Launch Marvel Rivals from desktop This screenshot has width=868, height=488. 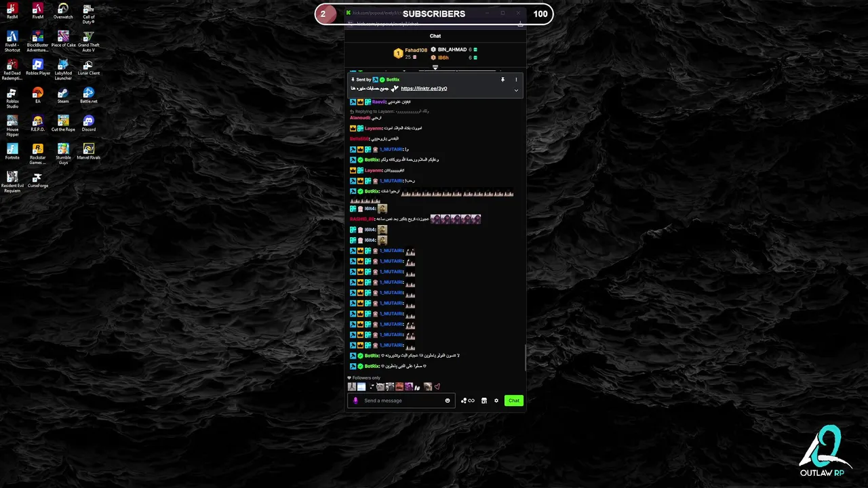click(x=88, y=152)
